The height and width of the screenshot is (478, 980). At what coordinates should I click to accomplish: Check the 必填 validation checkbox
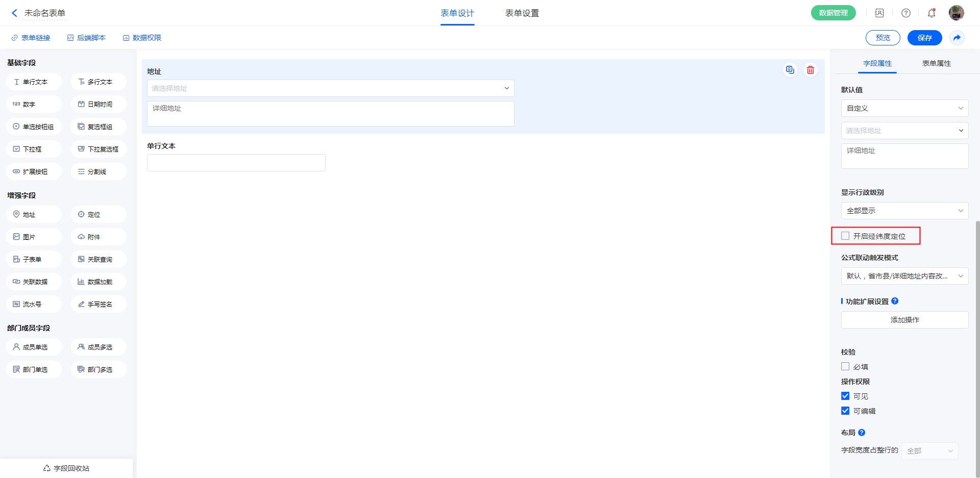pyautogui.click(x=845, y=367)
